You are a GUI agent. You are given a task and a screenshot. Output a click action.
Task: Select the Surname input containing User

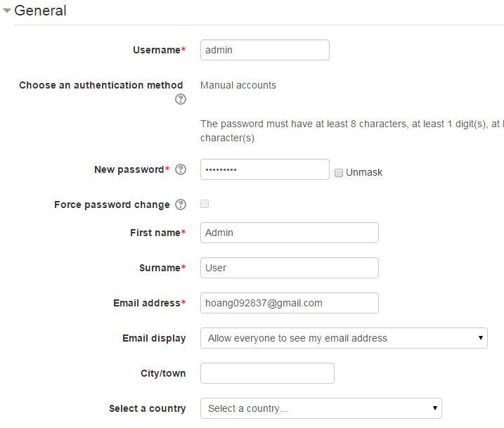coord(289,268)
